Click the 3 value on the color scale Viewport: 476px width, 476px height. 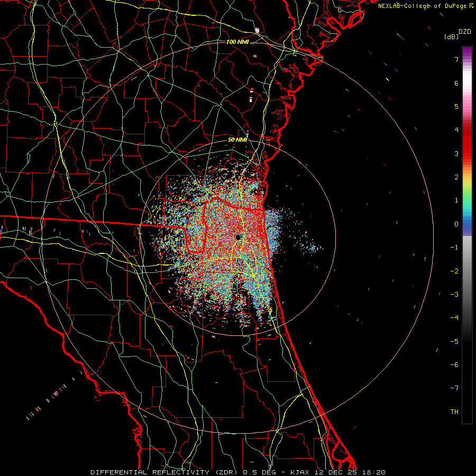click(x=456, y=153)
